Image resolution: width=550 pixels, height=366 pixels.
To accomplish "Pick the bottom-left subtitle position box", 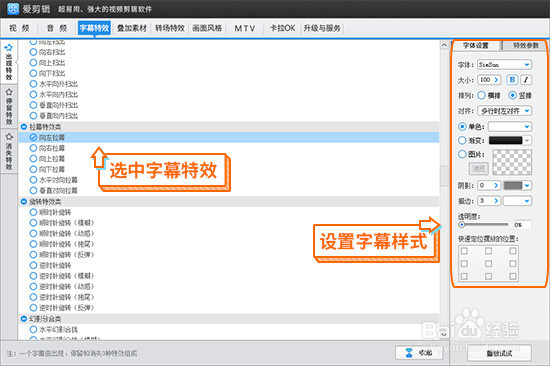I will coord(464,276).
